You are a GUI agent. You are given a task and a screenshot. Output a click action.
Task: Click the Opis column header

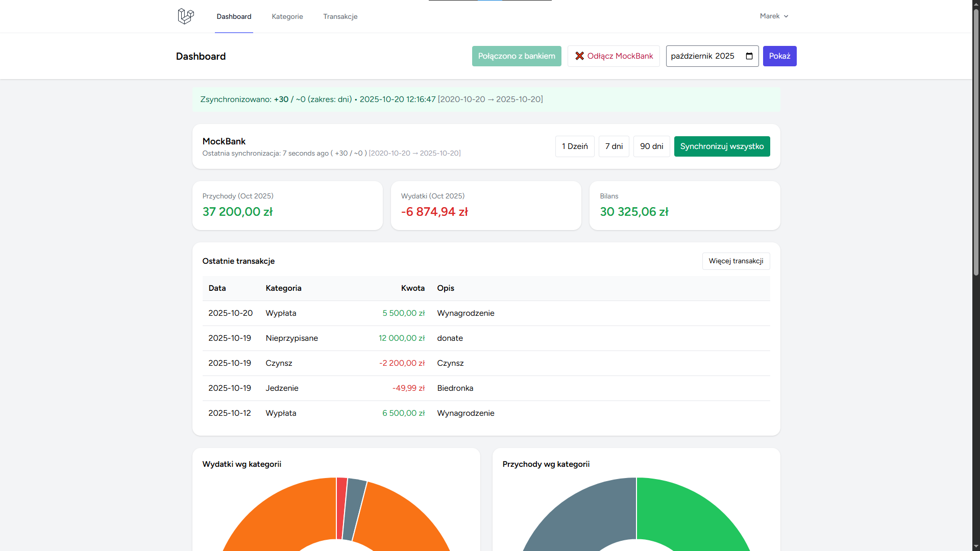pos(446,288)
